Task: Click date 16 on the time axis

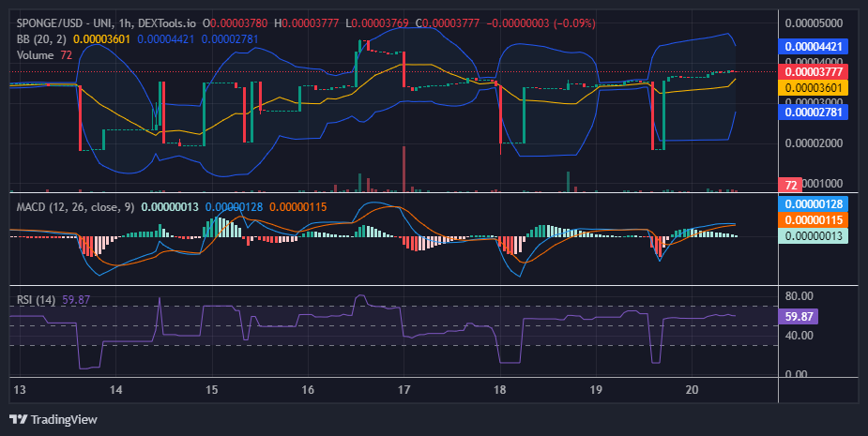Action: click(308, 390)
